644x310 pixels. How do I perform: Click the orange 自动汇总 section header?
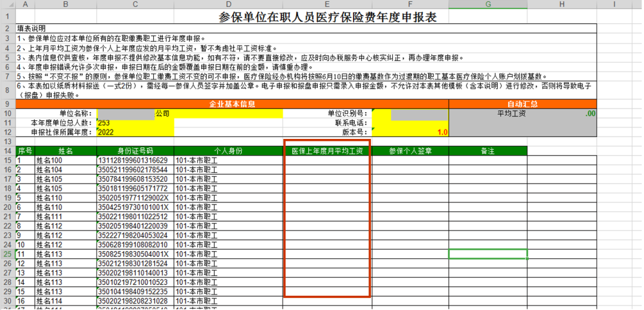pyautogui.click(x=522, y=104)
